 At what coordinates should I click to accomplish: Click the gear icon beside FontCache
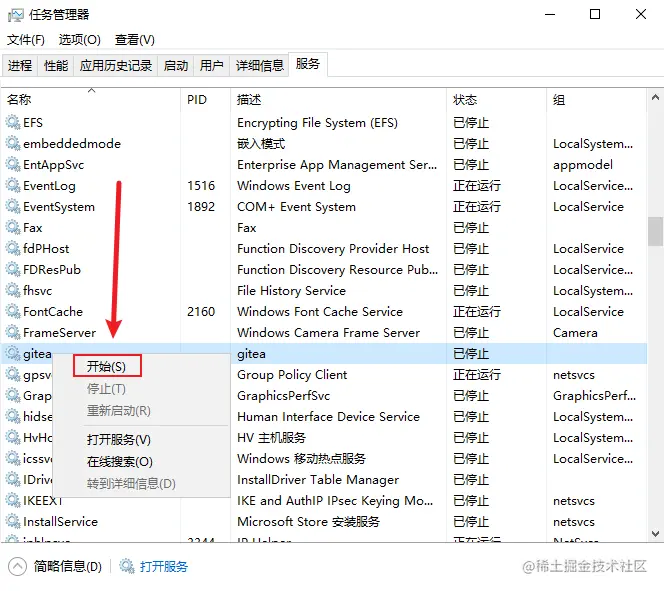tap(13, 312)
